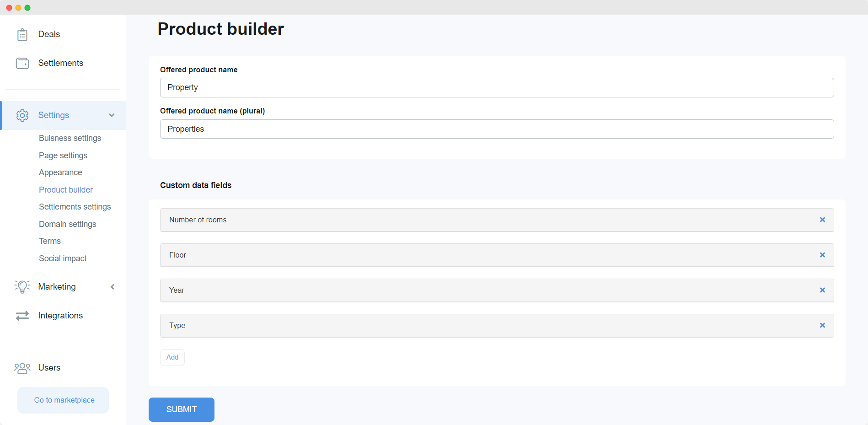Screen dimensions: 868x425
Task: Click the Marketing lightbulb icon
Action: 22,287
